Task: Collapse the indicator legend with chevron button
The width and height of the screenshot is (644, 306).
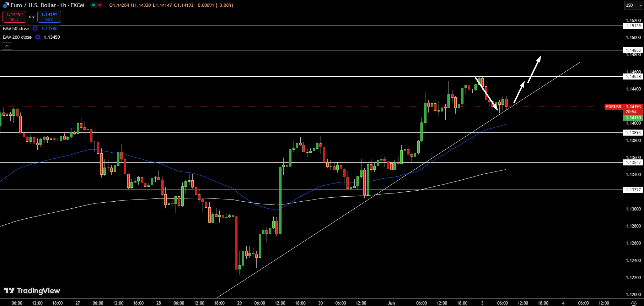Action: pos(7,46)
